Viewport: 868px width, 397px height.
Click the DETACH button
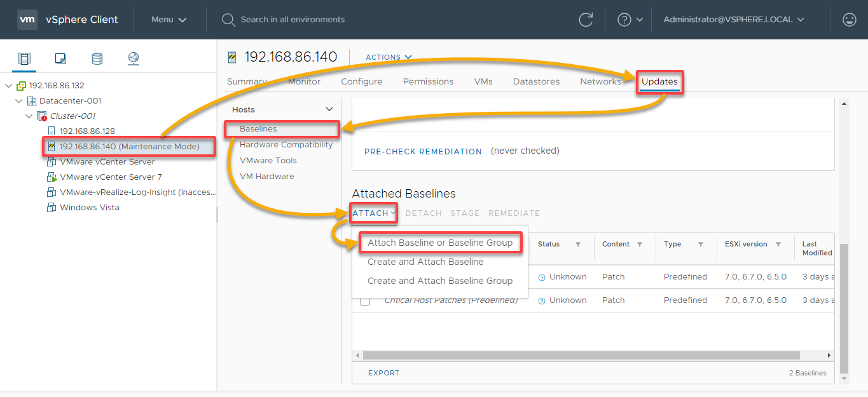click(424, 213)
